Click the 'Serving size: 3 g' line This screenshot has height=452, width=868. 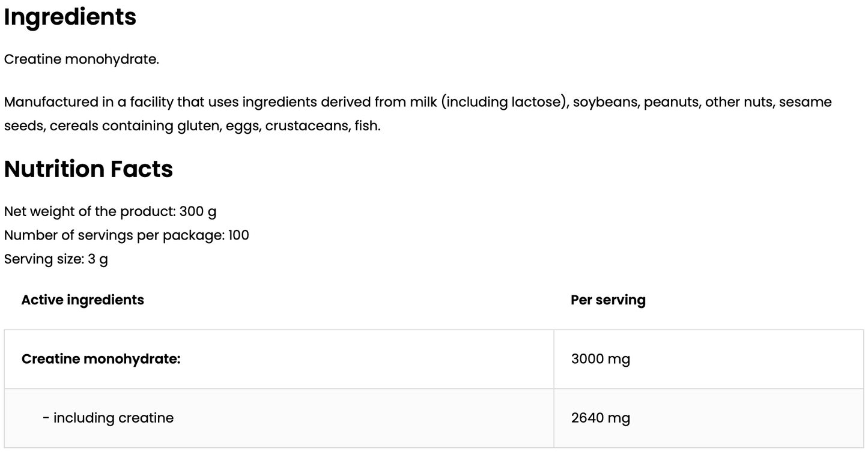[x=56, y=259]
